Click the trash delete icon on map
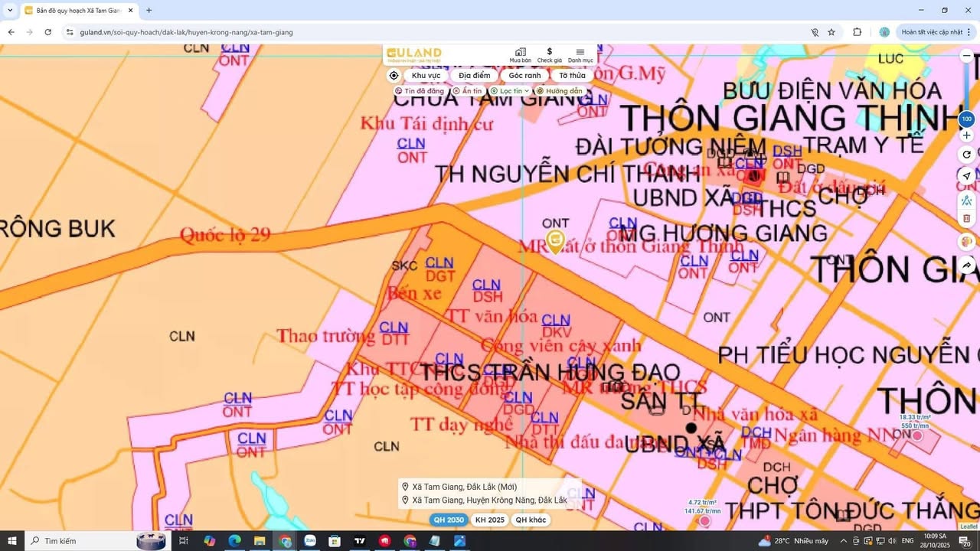Image resolution: width=980 pixels, height=551 pixels. click(x=966, y=219)
